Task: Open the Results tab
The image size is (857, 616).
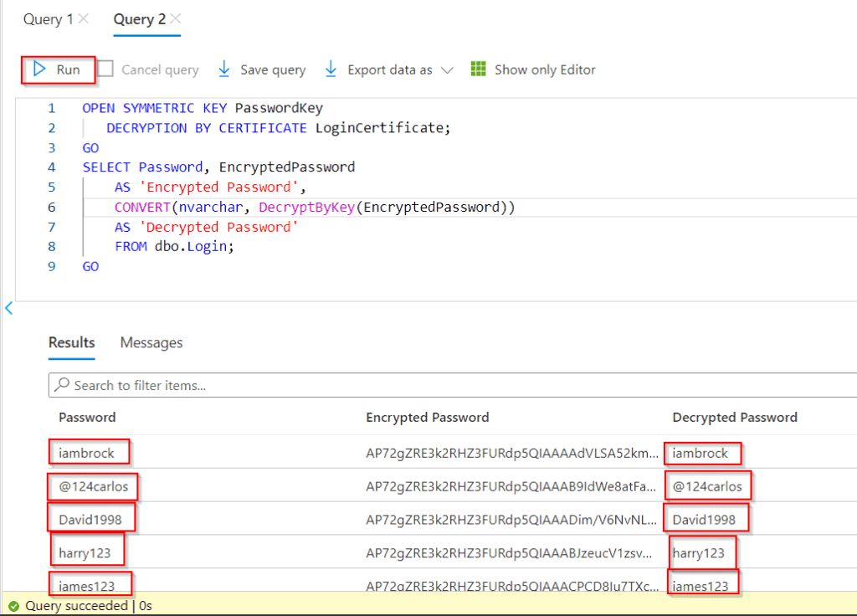Action: pos(72,342)
